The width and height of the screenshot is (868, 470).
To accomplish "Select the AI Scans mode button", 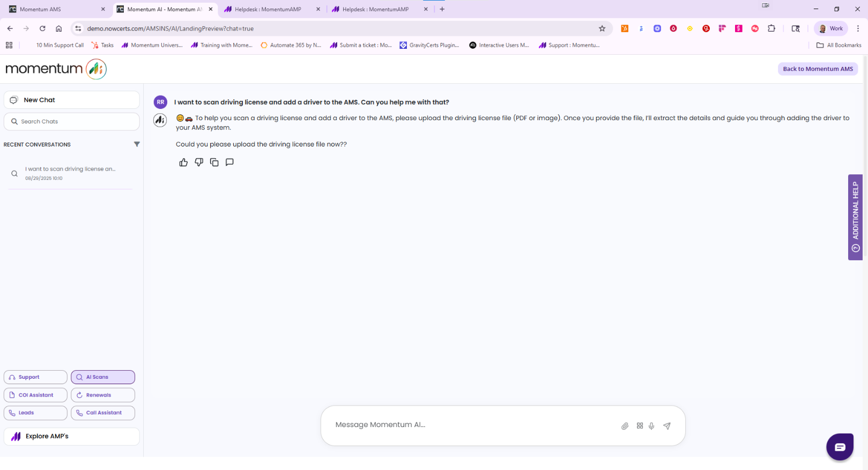I will pos(103,377).
